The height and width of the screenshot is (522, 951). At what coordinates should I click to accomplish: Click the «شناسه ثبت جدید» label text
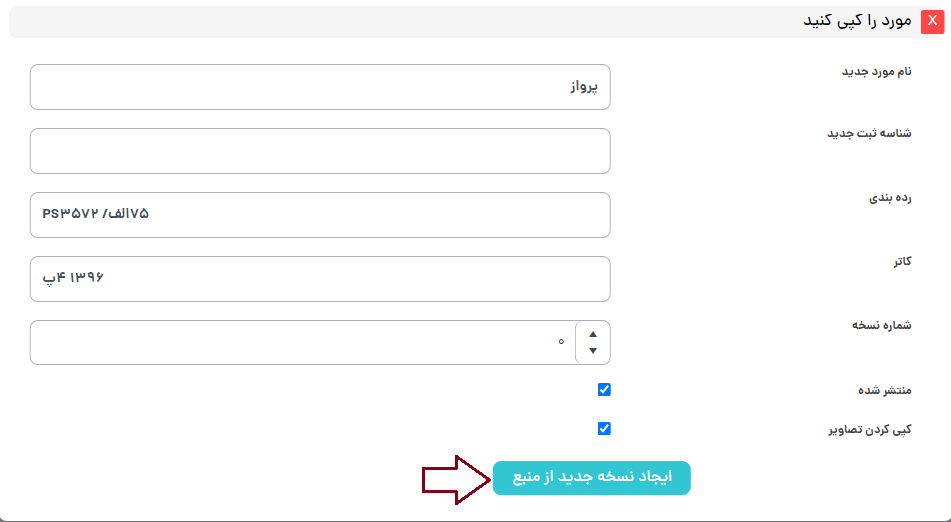(x=869, y=134)
